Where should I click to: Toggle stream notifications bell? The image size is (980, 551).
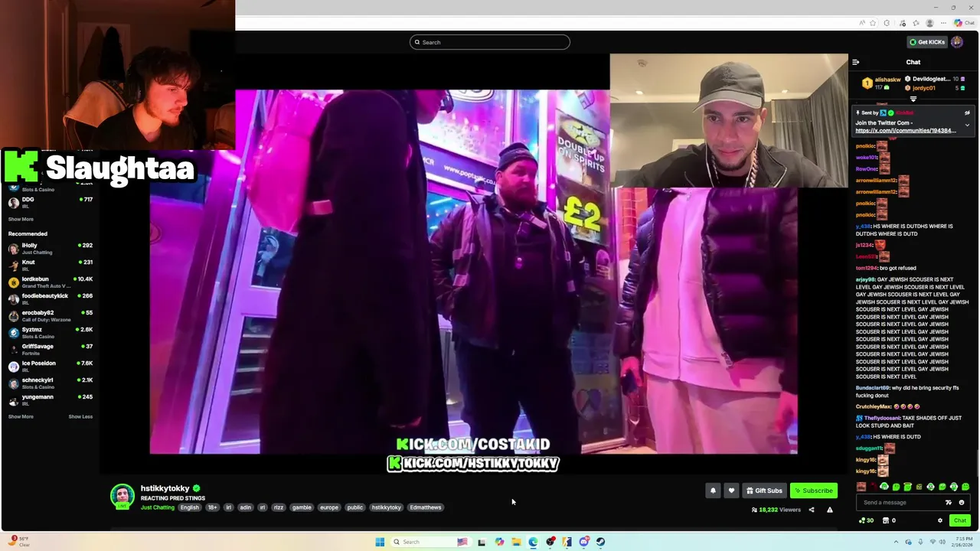tap(713, 491)
